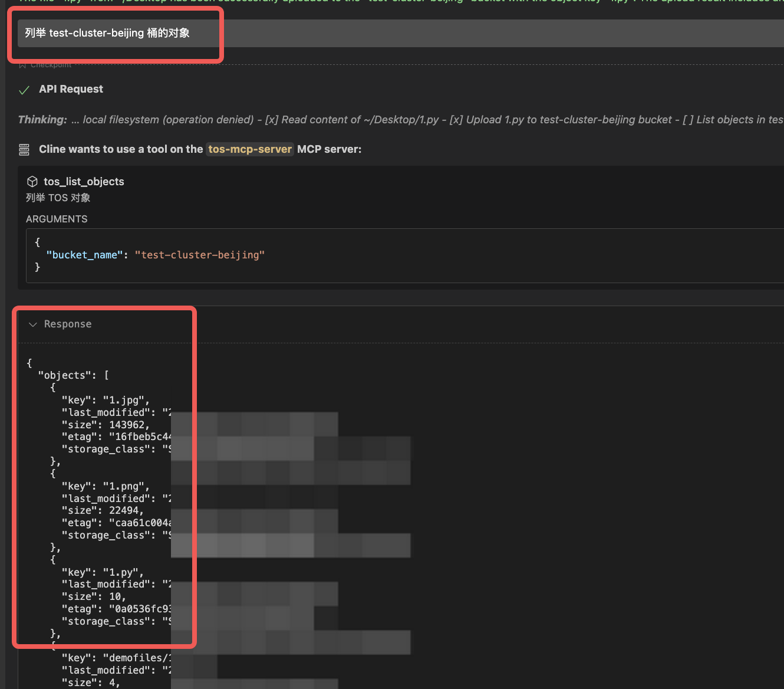Expand the API Request row

71,89
